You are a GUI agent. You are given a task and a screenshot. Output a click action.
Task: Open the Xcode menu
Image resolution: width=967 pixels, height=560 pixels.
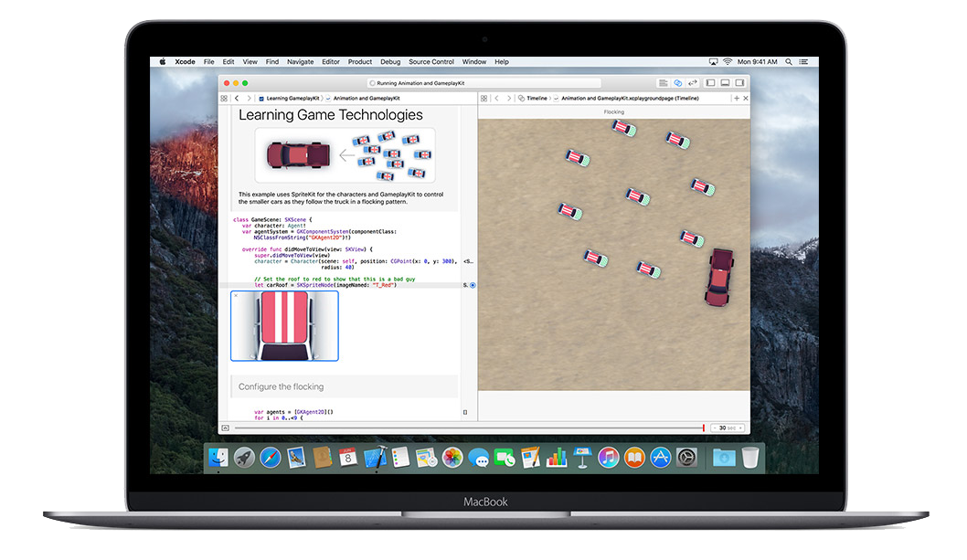tap(185, 62)
